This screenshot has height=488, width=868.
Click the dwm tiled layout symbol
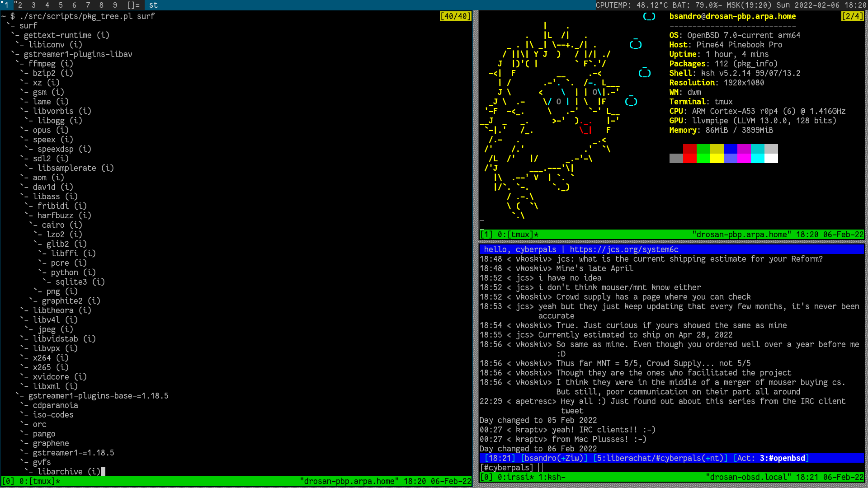133,5
